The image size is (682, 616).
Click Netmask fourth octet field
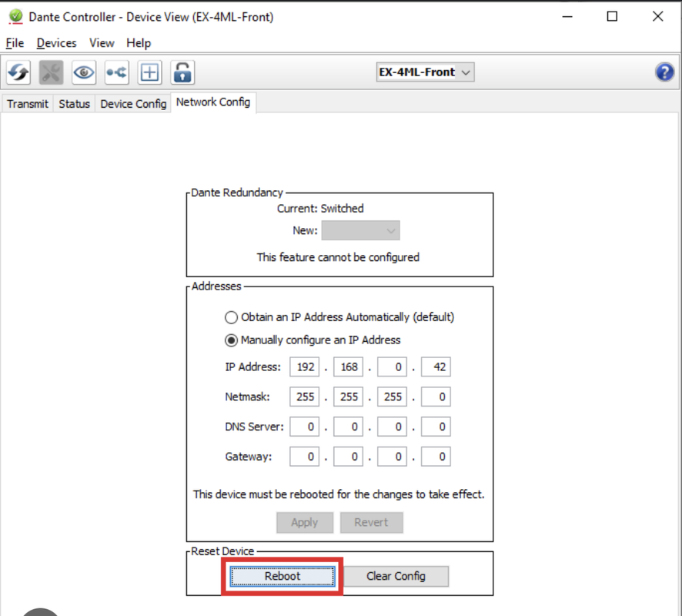click(436, 397)
